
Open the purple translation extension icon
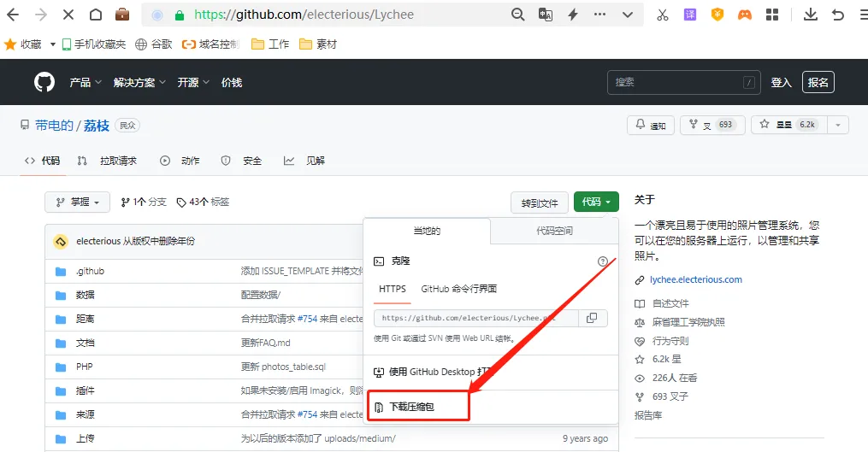pyautogui.click(x=690, y=15)
